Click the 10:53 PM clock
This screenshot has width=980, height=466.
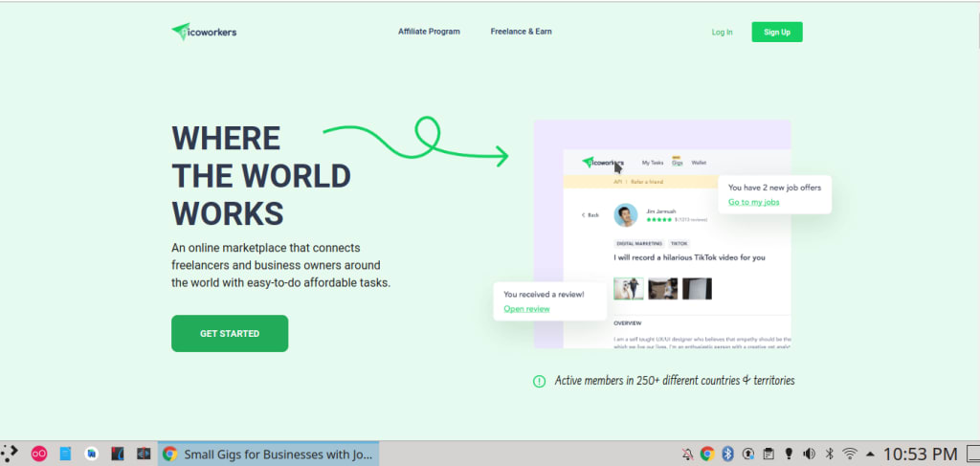920,454
